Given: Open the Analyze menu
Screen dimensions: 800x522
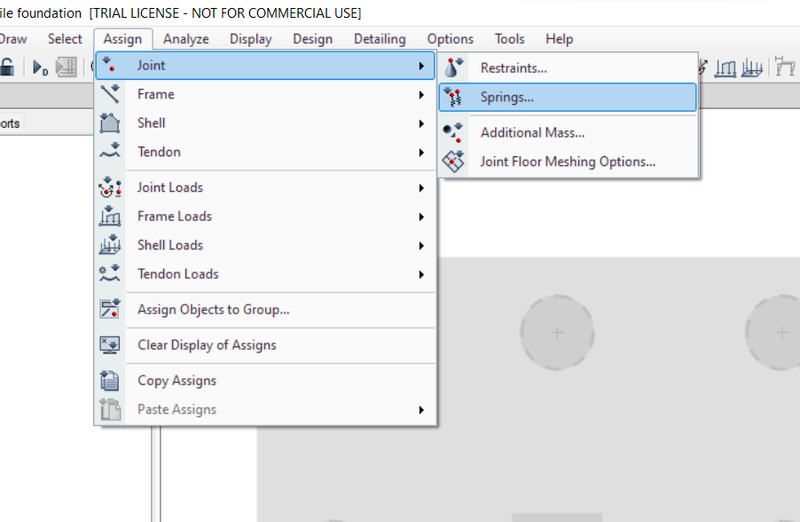Looking at the screenshot, I should coord(186,39).
